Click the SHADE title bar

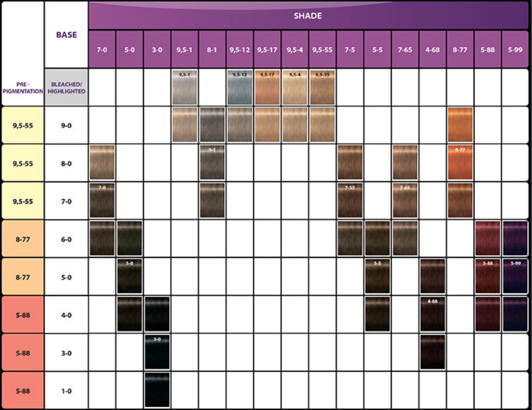pos(308,16)
